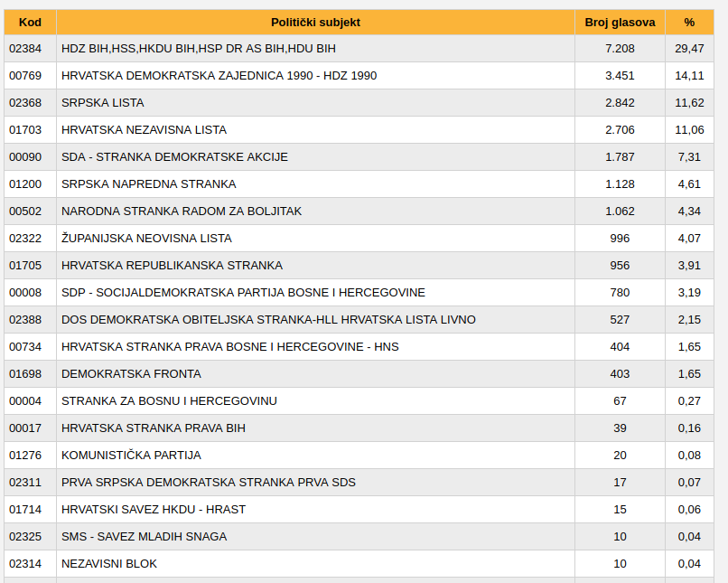Screen dimensions: 728x583
Task: Select the vote count 7.208
Action: pyautogui.click(x=620, y=49)
